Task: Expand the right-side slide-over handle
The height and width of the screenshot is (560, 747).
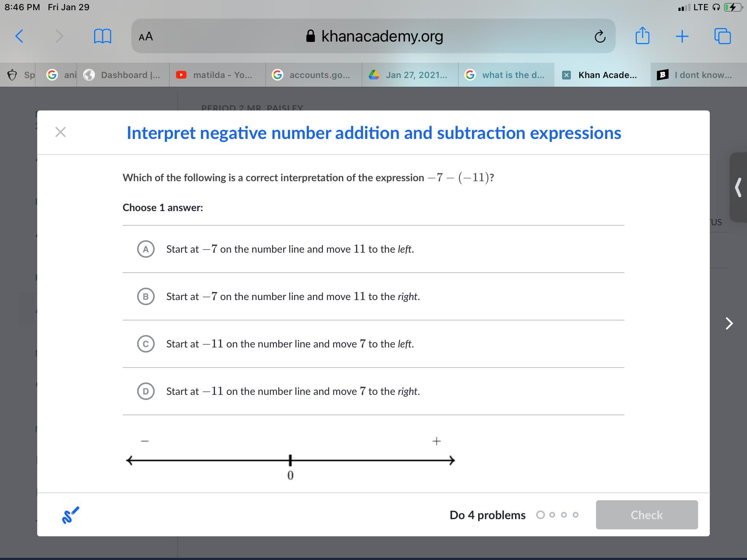Action: pyautogui.click(x=738, y=187)
